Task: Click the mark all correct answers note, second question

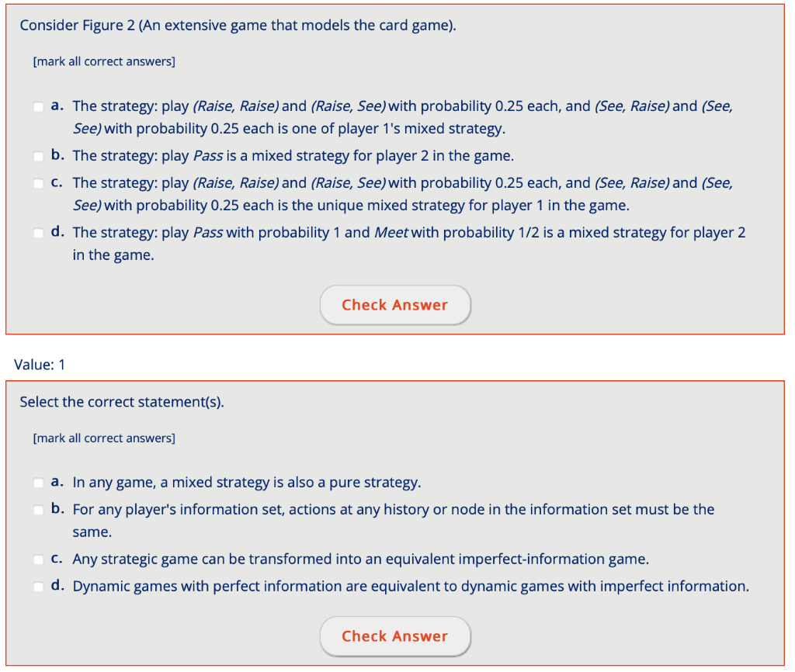Action: tap(104, 438)
